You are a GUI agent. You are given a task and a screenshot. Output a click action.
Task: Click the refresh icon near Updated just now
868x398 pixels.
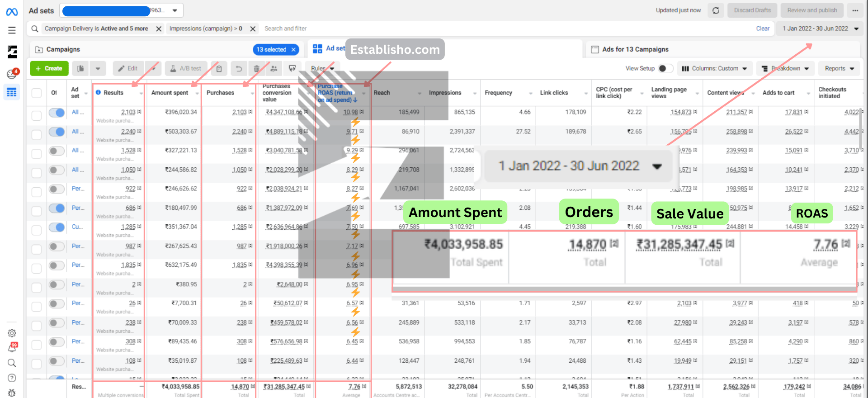coord(716,10)
